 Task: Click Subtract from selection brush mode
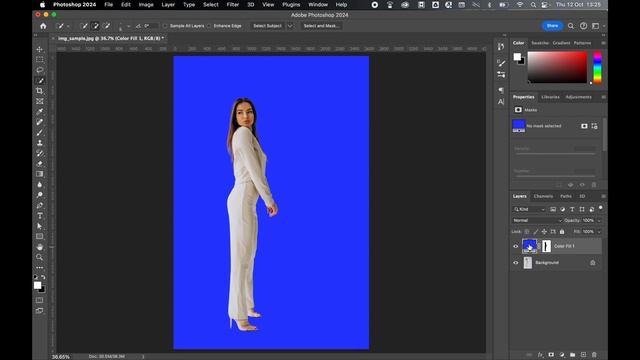click(x=107, y=26)
